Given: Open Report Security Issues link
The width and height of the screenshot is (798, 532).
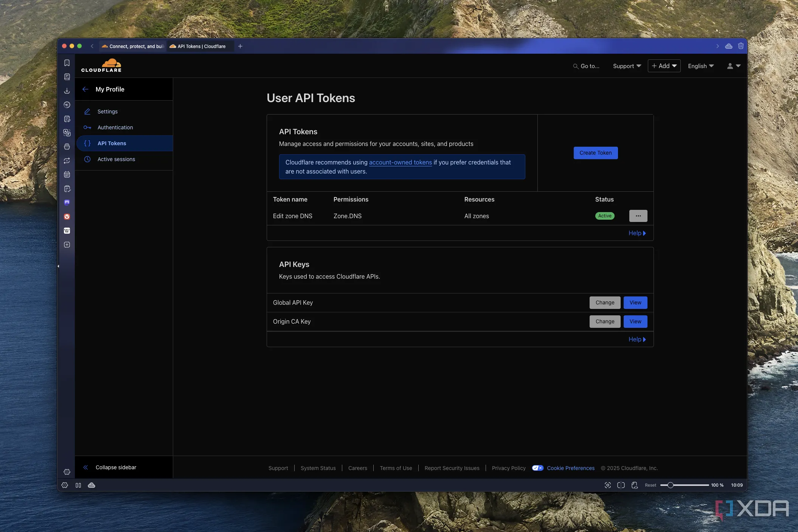Looking at the screenshot, I should tap(452, 468).
